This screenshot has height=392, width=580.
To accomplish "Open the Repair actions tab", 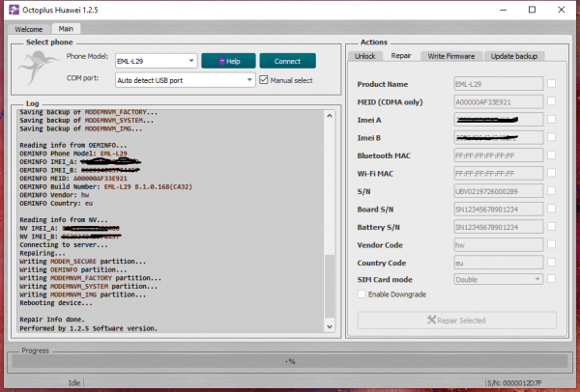I will pos(401,56).
